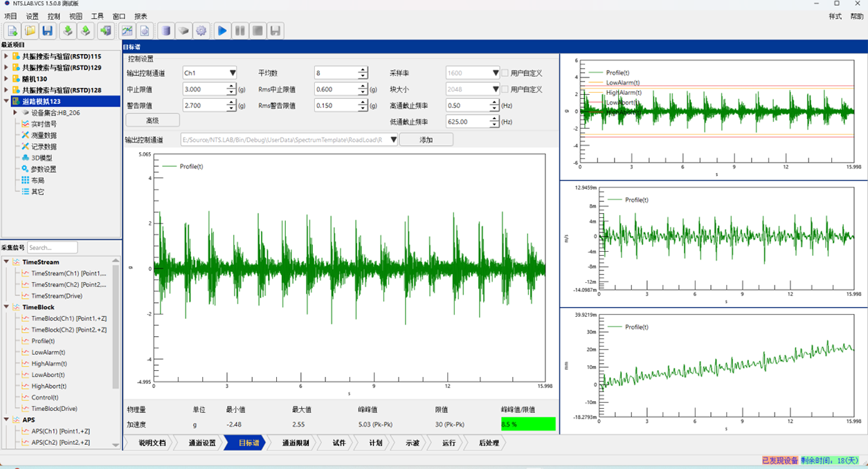Expand the 随机130 project node
This screenshot has height=469, width=868.
[6, 79]
